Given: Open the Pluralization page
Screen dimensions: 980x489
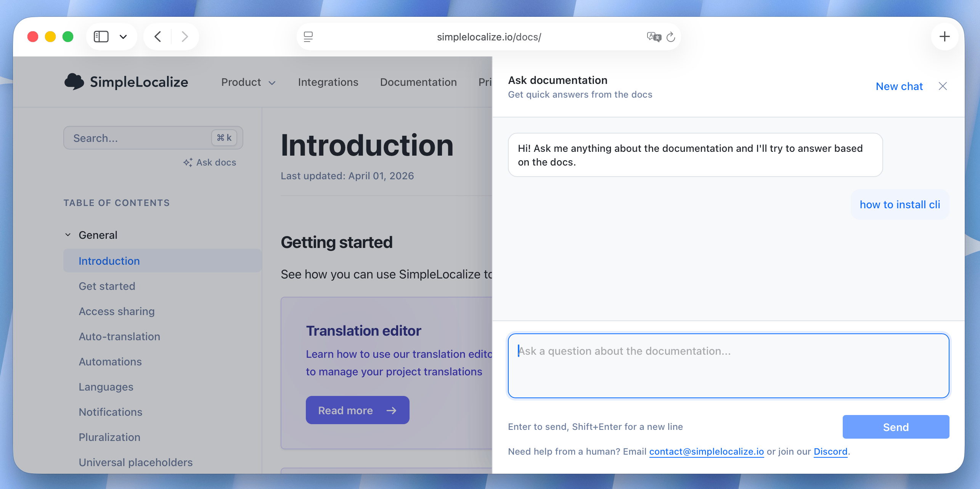Looking at the screenshot, I should tap(109, 437).
